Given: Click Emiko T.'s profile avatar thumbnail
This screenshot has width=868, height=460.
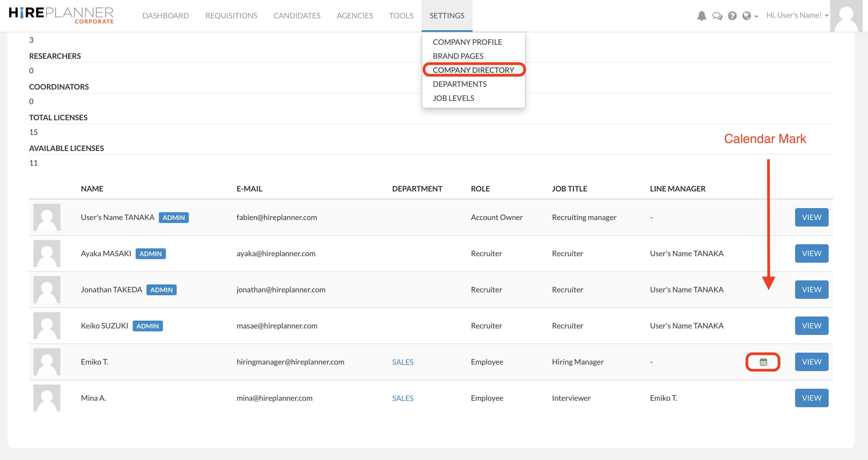Looking at the screenshot, I should point(47,362).
